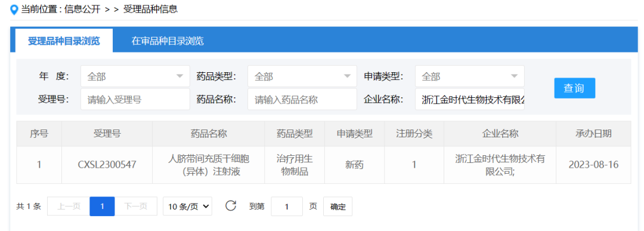Click the 确定 page jump button

(338, 207)
